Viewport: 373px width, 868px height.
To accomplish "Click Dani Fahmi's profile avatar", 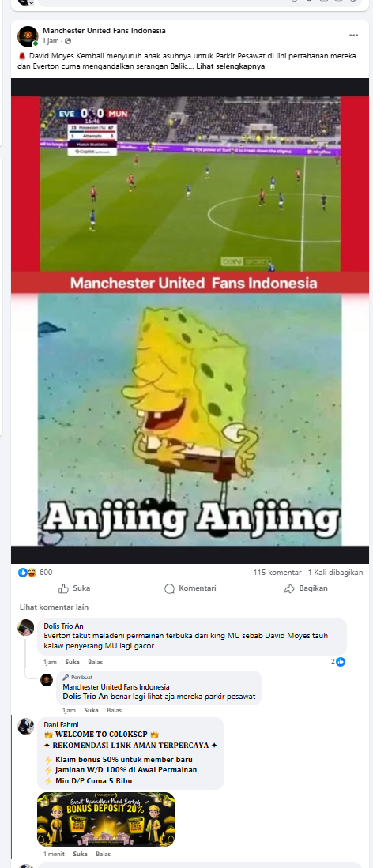I will coord(26,727).
